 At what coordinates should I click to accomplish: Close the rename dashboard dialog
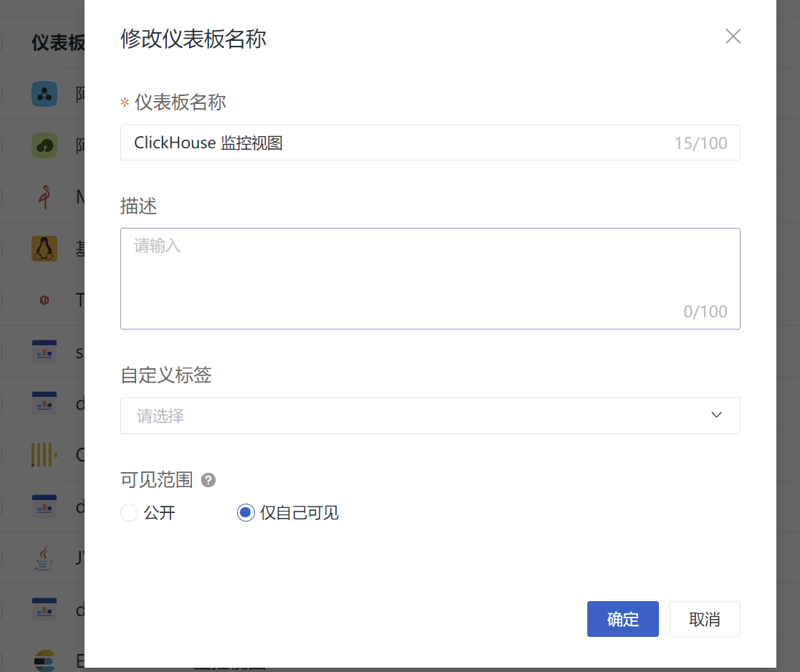coord(733,37)
